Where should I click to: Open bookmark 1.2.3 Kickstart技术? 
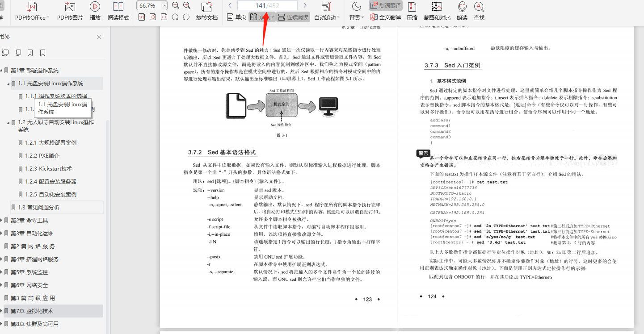pos(48,169)
